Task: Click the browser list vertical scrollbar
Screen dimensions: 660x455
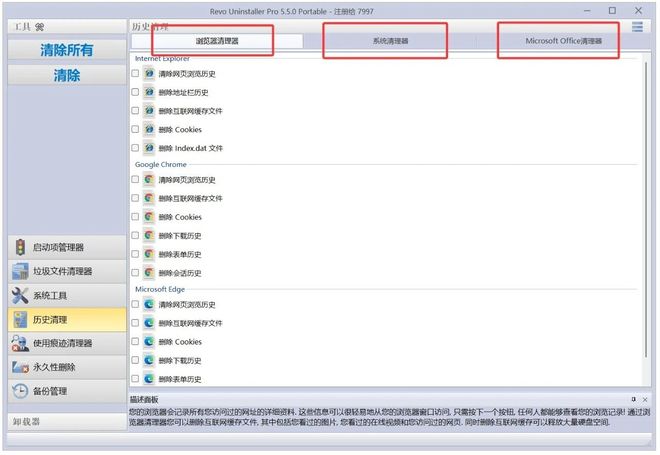Action: pyautogui.click(x=646, y=210)
